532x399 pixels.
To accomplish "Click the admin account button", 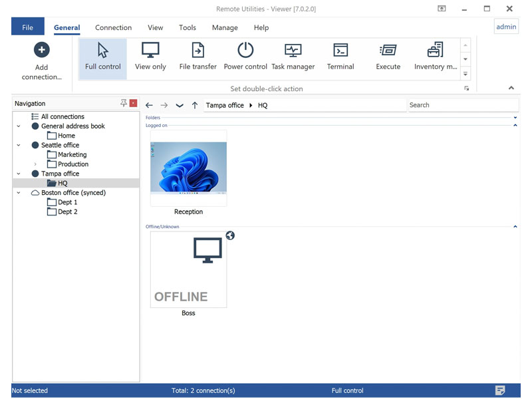I will [x=506, y=26].
